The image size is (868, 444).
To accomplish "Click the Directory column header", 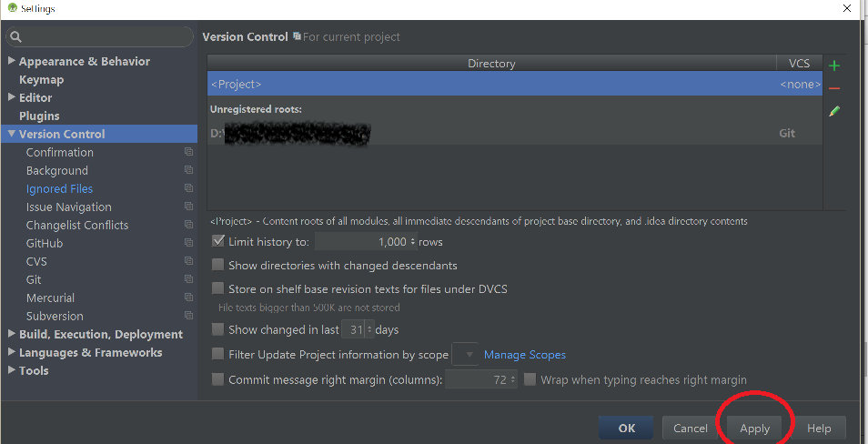I will pos(491,63).
